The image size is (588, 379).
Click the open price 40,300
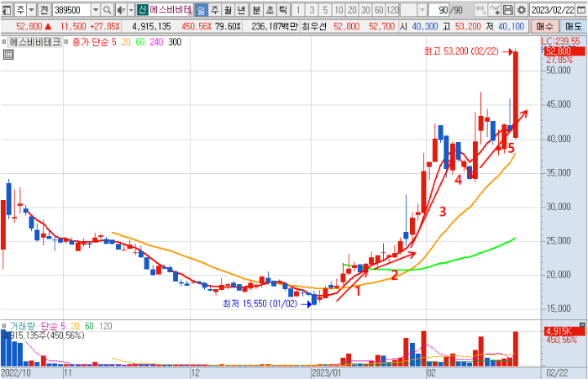coord(425,27)
